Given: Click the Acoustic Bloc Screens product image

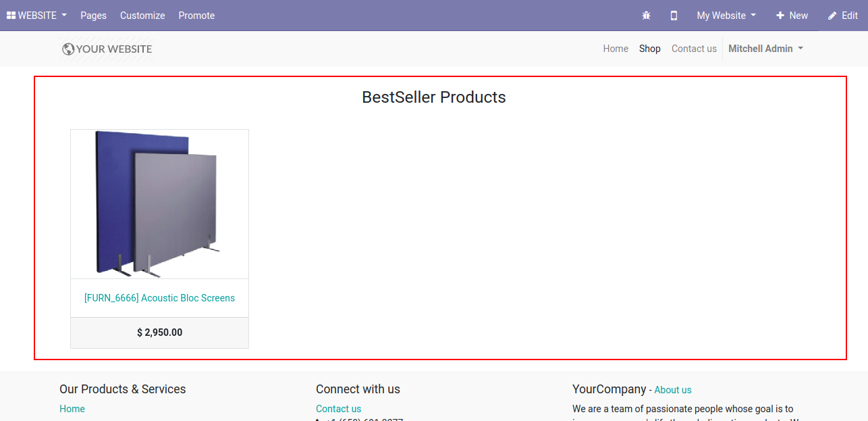Looking at the screenshot, I should click(x=159, y=203).
